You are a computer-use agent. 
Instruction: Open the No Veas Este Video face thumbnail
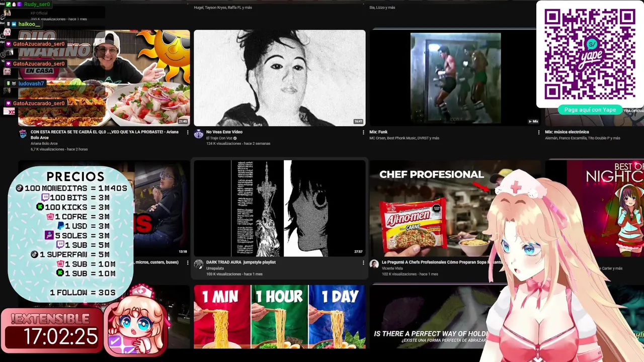coord(280,78)
